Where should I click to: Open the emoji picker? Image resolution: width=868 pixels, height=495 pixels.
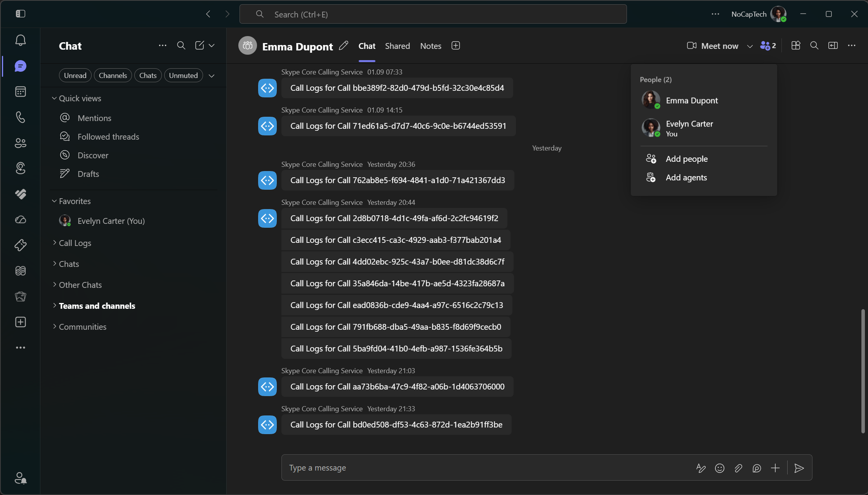point(720,468)
